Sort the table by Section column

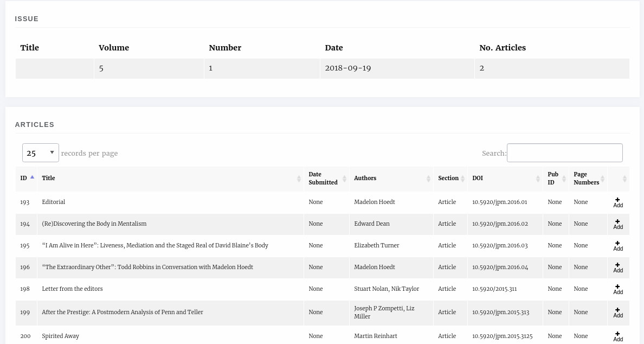[x=448, y=179]
